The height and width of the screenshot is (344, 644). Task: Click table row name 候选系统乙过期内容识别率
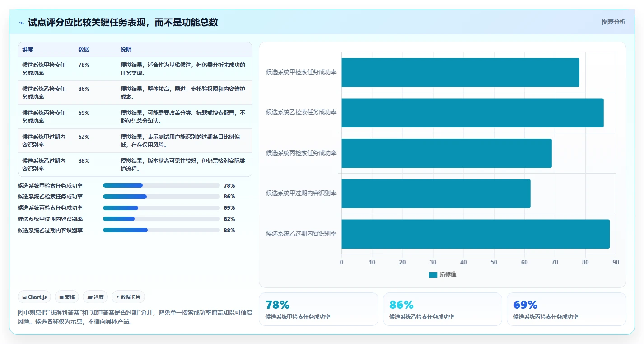[44, 165]
